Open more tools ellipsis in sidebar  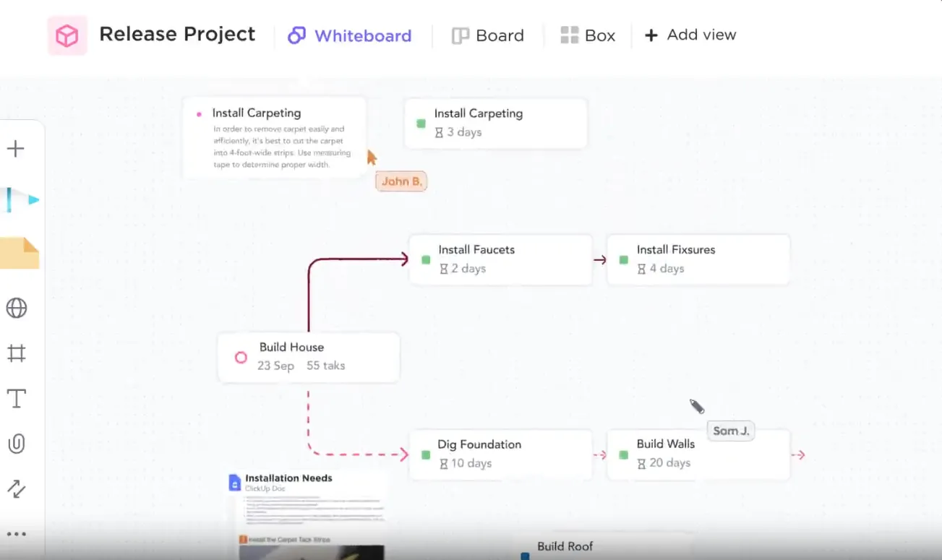[x=16, y=534]
